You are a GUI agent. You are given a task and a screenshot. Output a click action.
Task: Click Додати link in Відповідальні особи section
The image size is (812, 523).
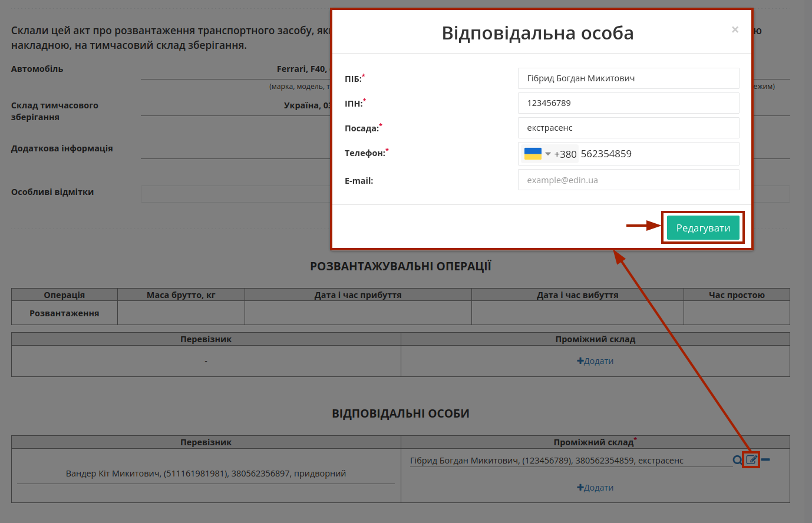click(595, 488)
